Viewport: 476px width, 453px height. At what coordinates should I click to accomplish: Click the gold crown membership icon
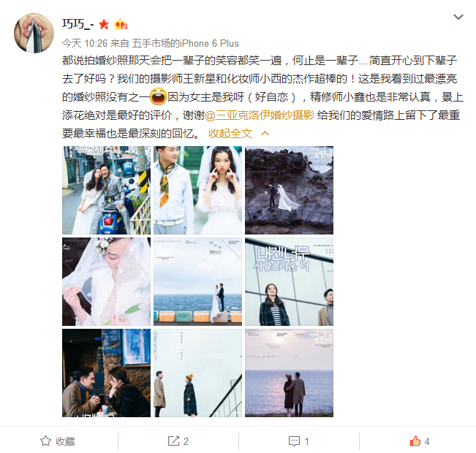click(121, 24)
